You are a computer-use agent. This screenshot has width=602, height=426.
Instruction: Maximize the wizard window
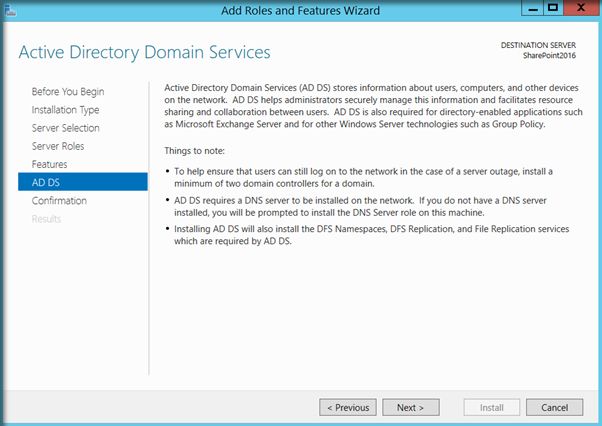point(550,8)
